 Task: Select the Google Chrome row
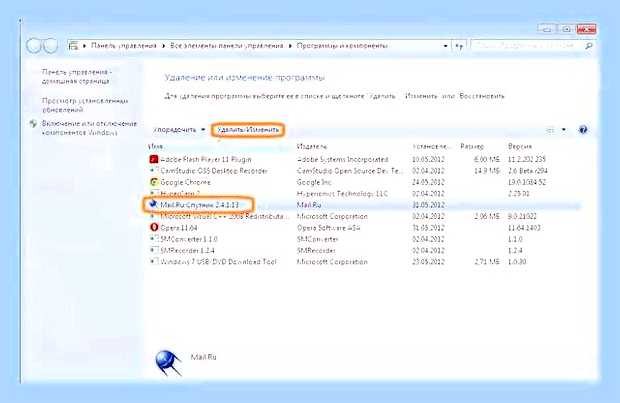[x=364, y=182]
